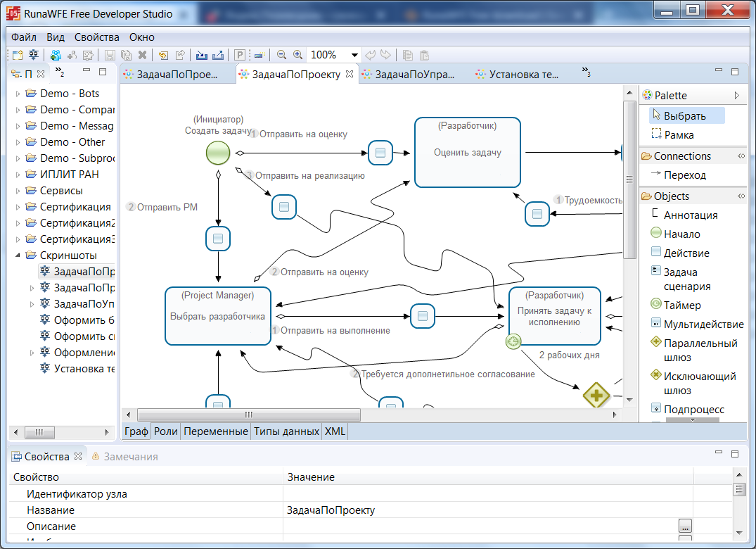This screenshot has height=549, width=756.
Task: Click the new project toolbar icon
Action: [x=18, y=55]
